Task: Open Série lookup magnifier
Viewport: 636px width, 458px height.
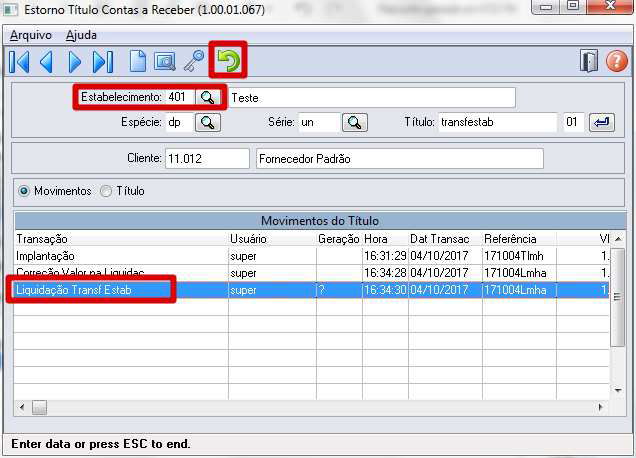Action: (x=355, y=123)
